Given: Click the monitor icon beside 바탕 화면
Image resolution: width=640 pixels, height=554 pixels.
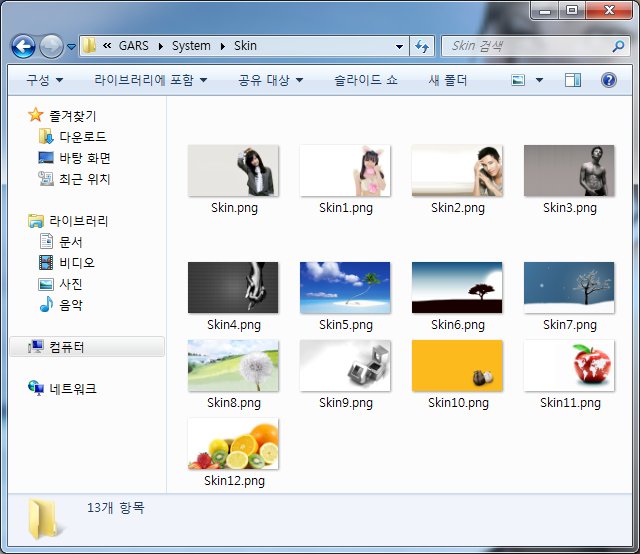Looking at the screenshot, I should (x=46, y=158).
